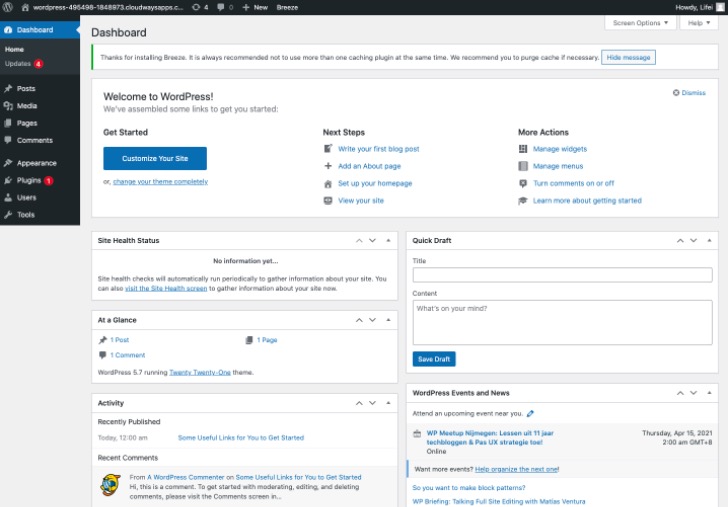Move Site Health Status panel down
Image resolution: width=728 pixels, height=507 pixels.
tap(372, 240)
